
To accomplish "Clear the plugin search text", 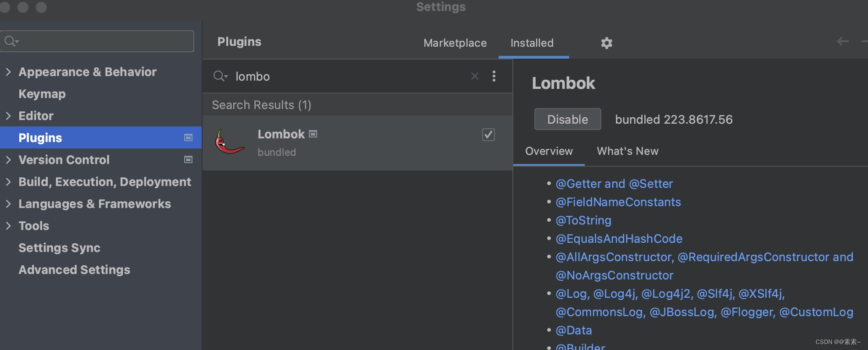I will pos(475,76).
